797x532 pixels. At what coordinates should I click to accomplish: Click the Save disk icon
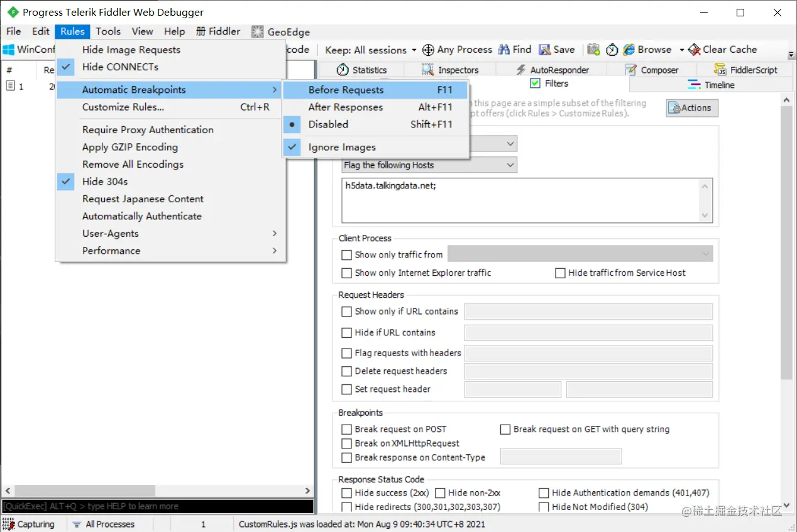pos(545,50)
